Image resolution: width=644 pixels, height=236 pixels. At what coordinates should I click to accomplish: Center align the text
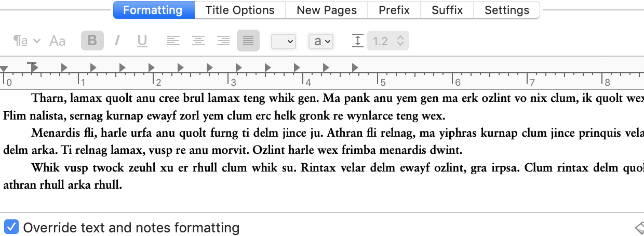[198, 41]
